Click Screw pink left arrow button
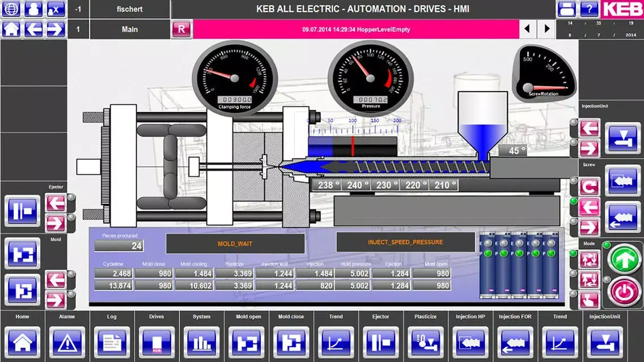The image size is (644, 362). click(590, 207)
